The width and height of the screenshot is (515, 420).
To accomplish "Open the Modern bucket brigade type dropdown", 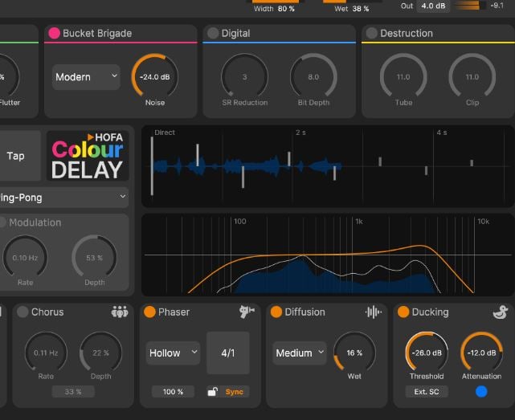I will tap(86, 77).
